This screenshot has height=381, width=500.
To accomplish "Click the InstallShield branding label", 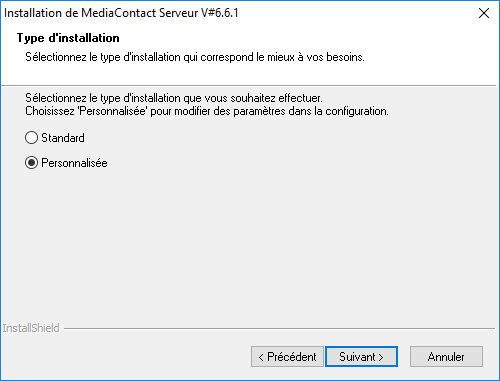I will click(31, 328).
